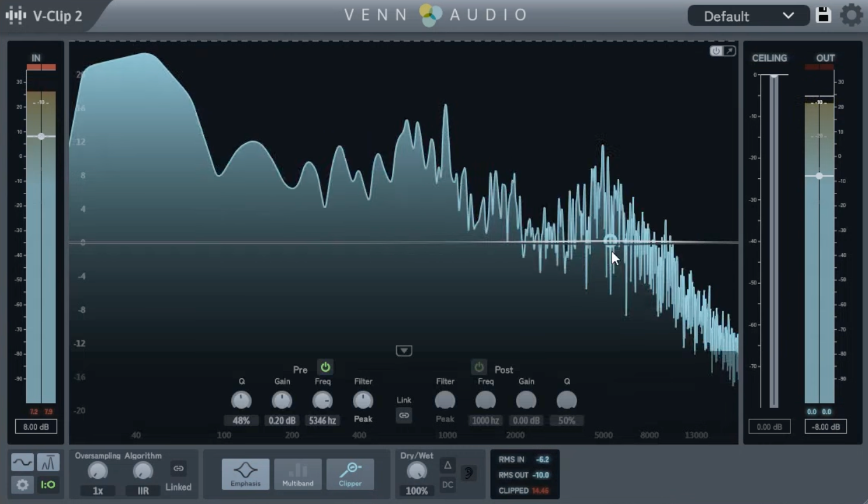Click the RMS IN value -6.2
Image resolution: width=868 pixels, height=504 pixels.
coord(543,460)
